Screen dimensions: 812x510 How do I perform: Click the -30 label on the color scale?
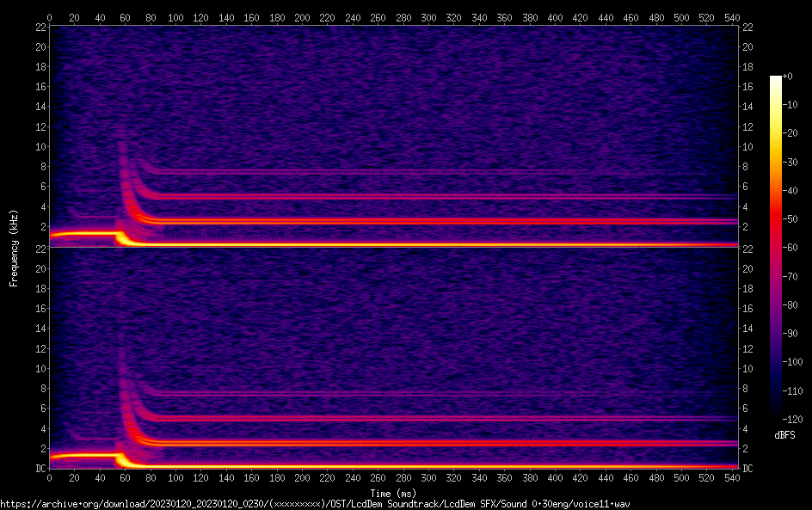pyautogui.click(x=790, y=162)
